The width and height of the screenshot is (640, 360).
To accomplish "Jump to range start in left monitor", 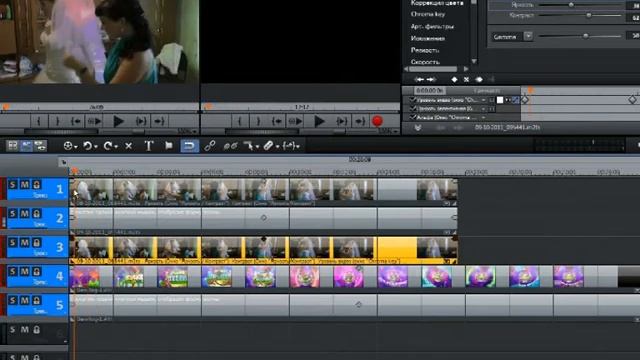I will (x=76, y=121).
